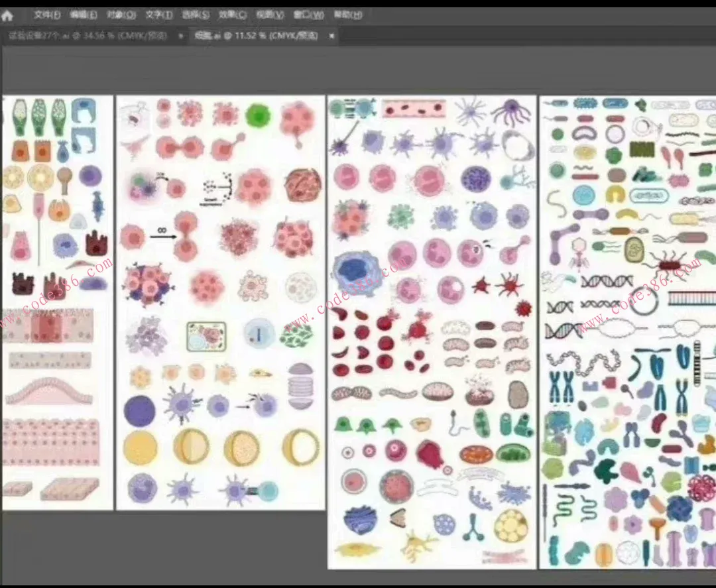716x588 pixels.
Task: Switch to the 试验设备27个.ai document tab
Action: coord(88,36)
